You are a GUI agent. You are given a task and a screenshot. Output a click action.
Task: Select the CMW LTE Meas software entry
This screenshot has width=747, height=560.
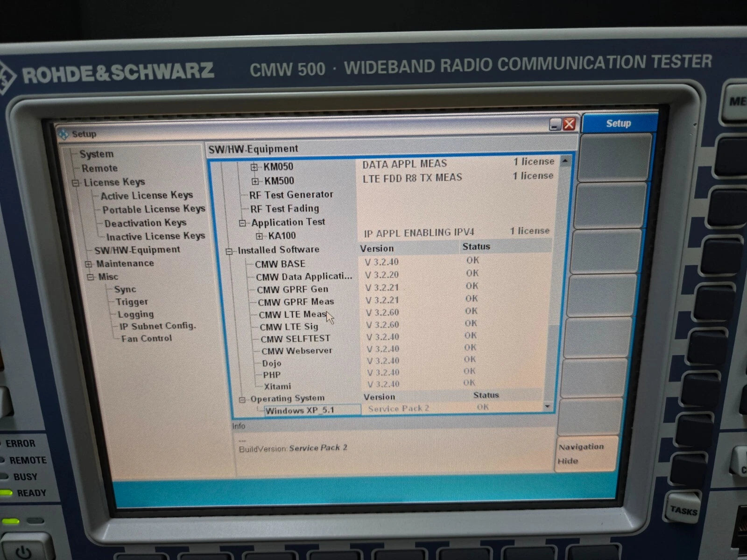pos(292,314)
